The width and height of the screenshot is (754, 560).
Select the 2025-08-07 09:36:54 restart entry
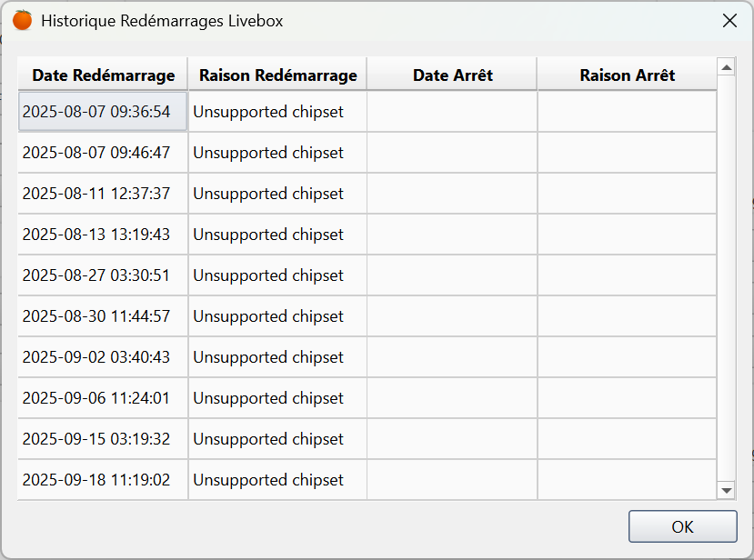102,111
